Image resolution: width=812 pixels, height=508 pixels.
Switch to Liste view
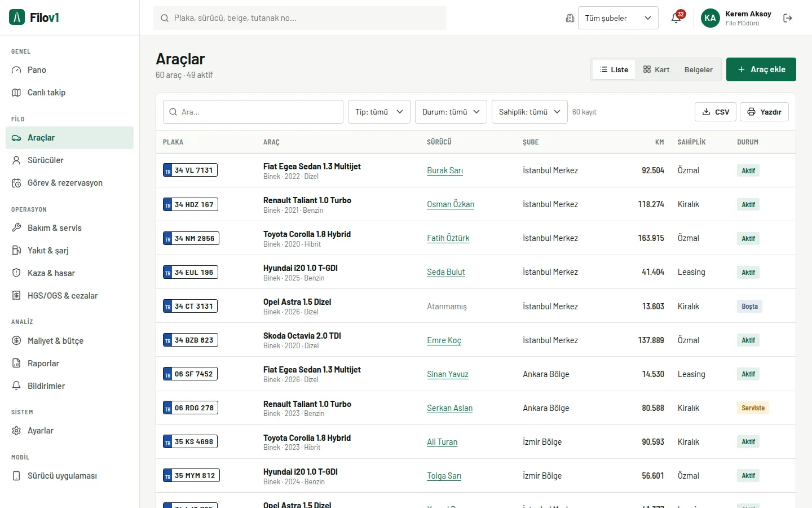pyautogui.click(x=614, y=69)
